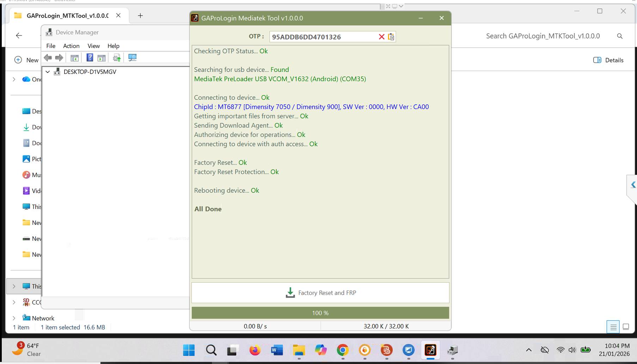Image resolution: width=637 pixels, height=364 pixels.
Task: Switch File Explorer to large thumbnails view
Action: click(626, 327)
